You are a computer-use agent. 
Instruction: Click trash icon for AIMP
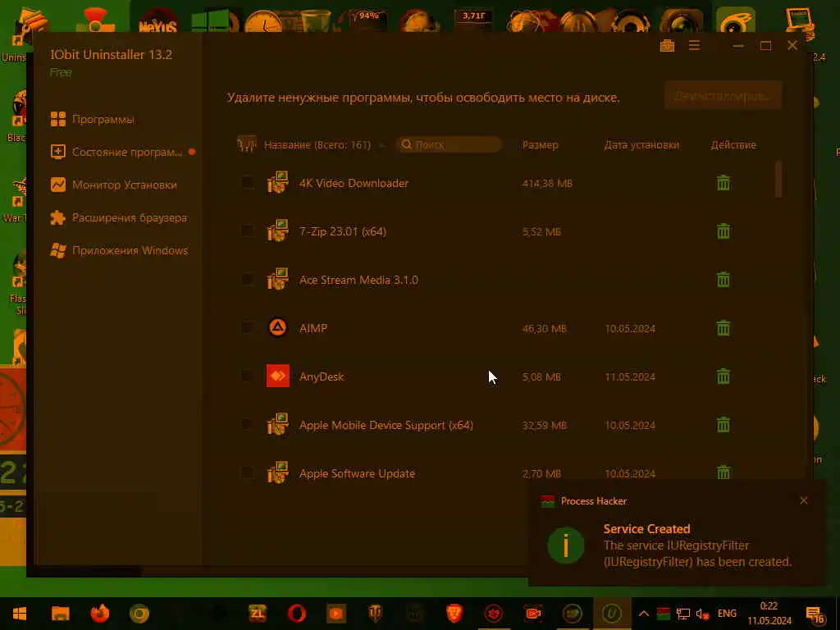click(x=724, y=327)
